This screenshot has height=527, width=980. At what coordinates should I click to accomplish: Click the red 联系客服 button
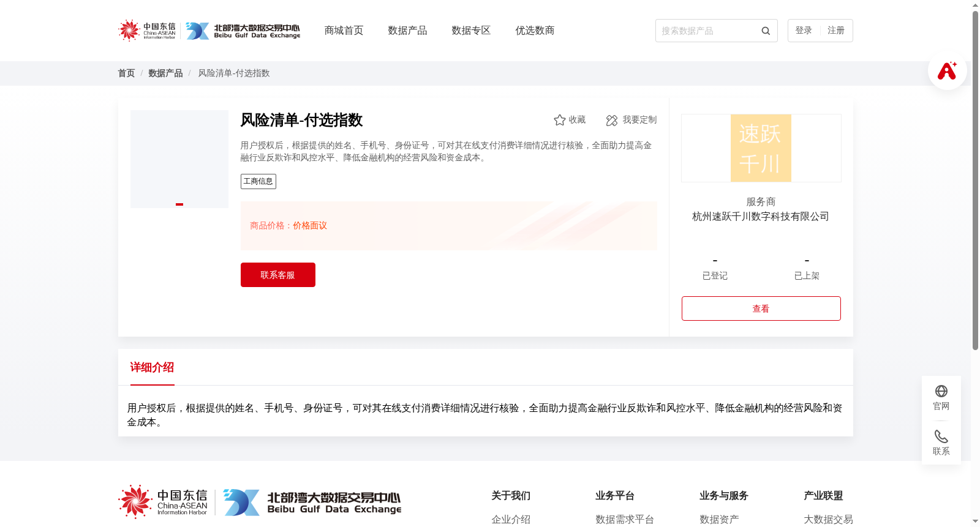point(278,275)
